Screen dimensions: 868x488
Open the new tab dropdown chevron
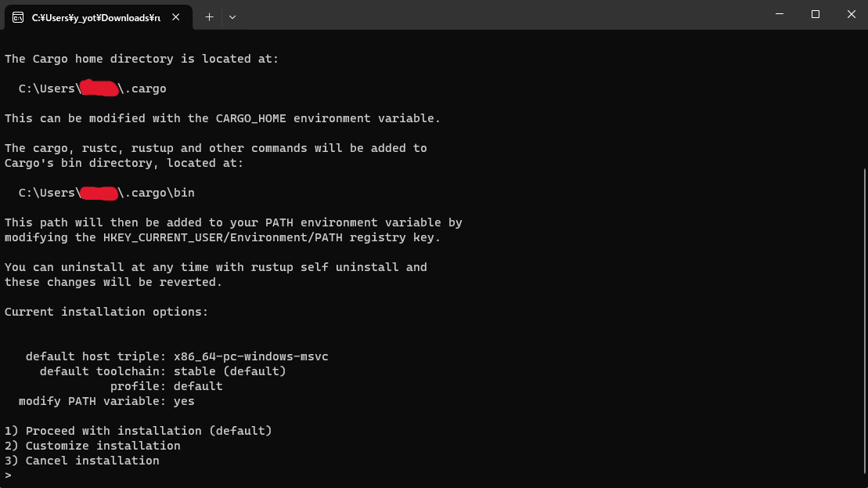(232, 16)
